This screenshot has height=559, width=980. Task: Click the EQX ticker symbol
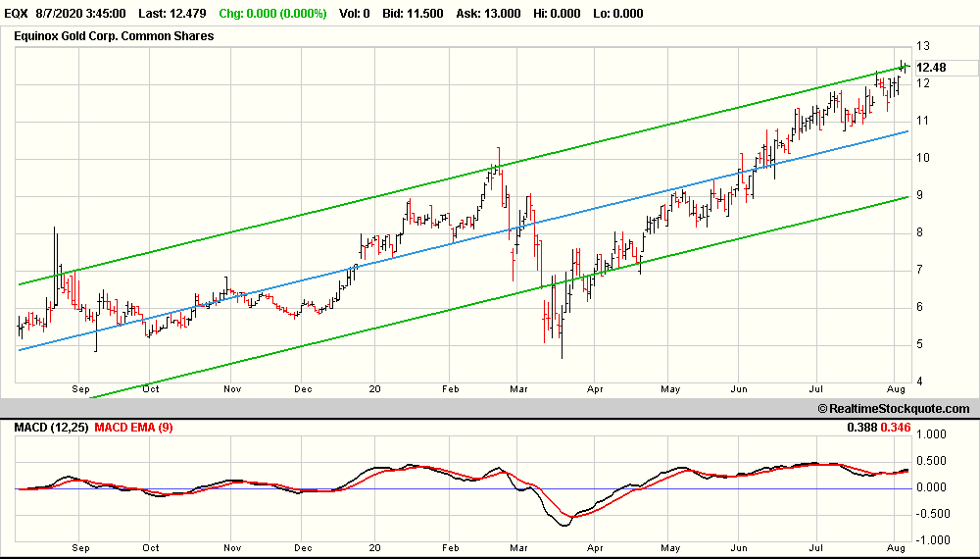(x=17, y=12)
